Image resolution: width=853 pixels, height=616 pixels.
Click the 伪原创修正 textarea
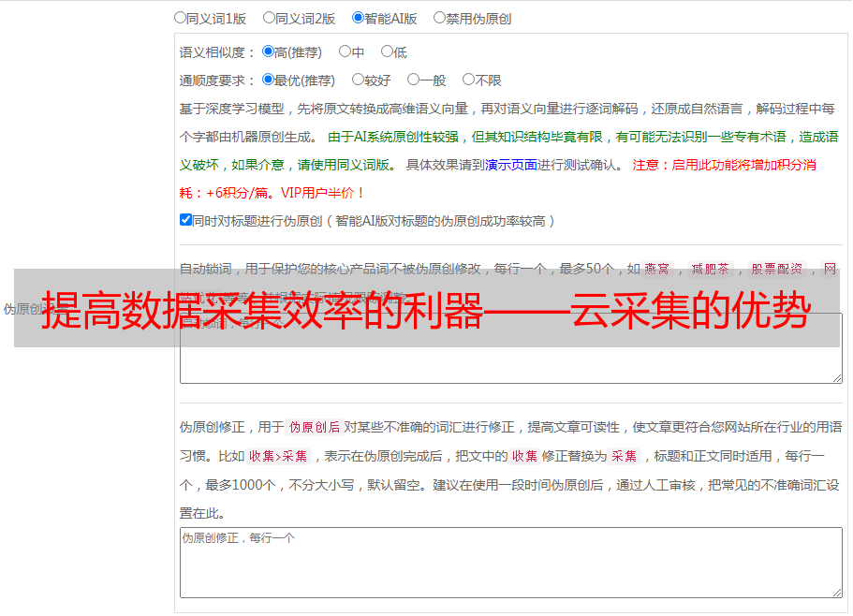[x=511, y=563]
